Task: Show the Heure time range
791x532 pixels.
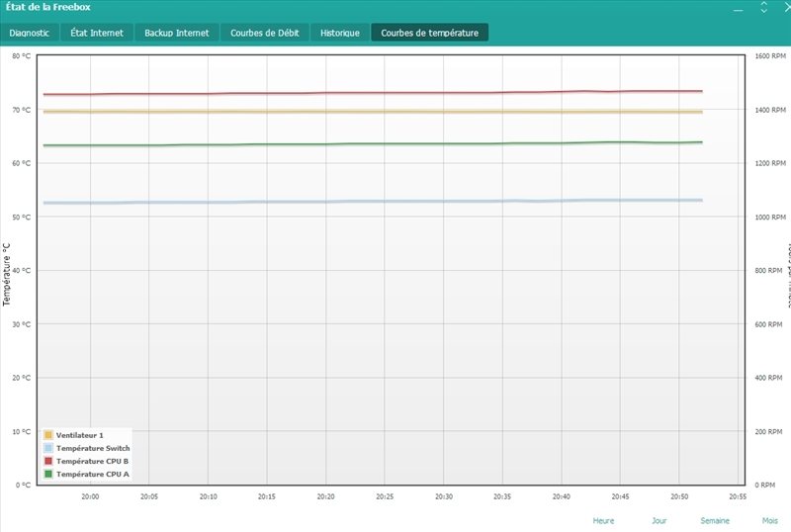Action: (x=603, y=520)
